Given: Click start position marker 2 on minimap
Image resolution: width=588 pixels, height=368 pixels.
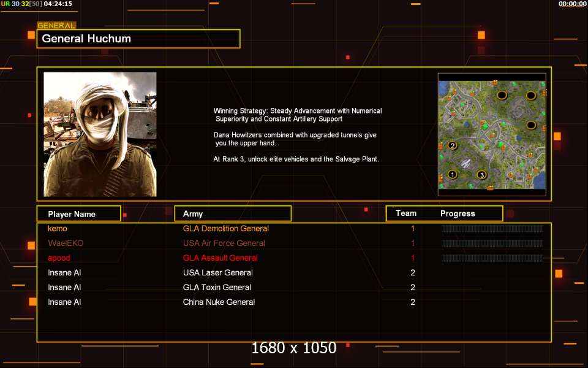Looking at the screenshot, I should pos(453,145).
